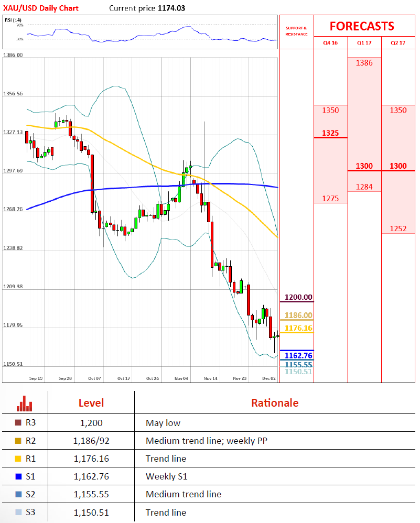Click the 1350 forecast value in Q2 17
Screen dimensions: 420x523
point(398,110)
